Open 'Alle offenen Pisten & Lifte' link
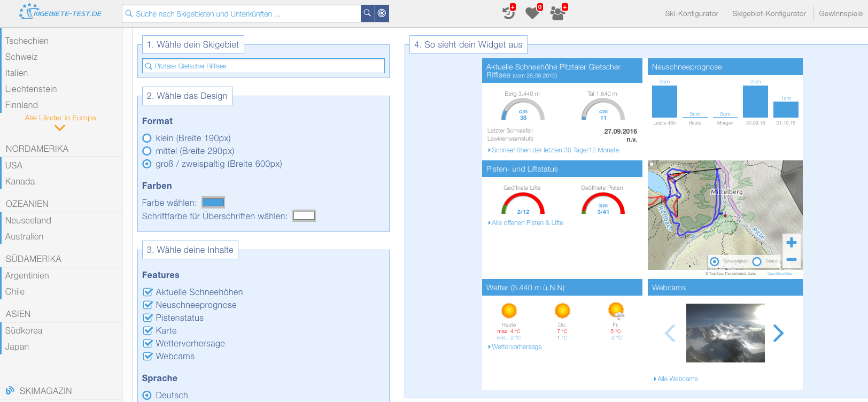The image size is (868, 402). point(527,223)
